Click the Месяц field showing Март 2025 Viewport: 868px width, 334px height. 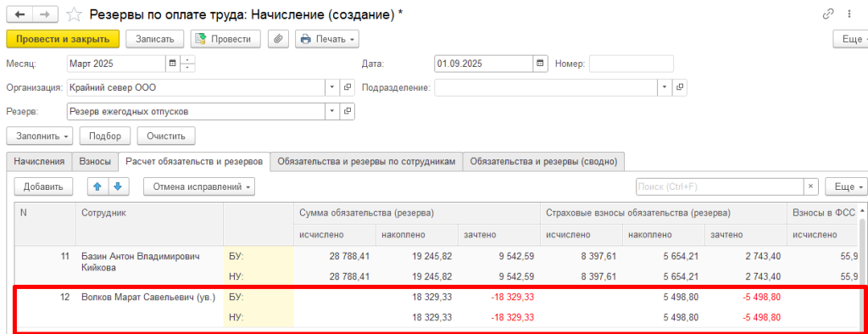[116, 64]
